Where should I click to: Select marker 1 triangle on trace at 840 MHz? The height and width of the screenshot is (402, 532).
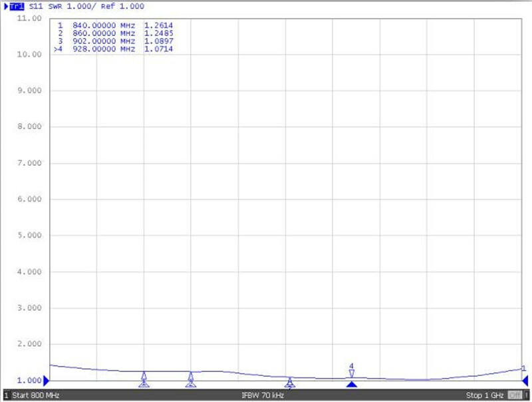(144, 375)
